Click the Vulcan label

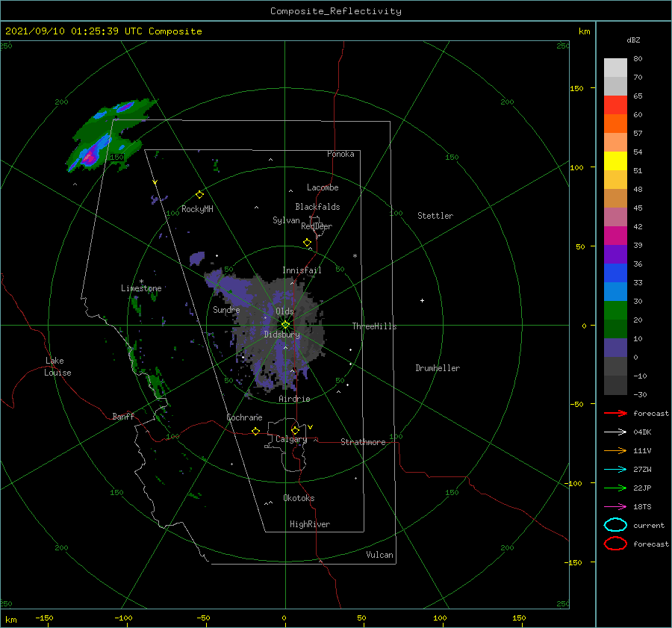[x=380, y=555]
